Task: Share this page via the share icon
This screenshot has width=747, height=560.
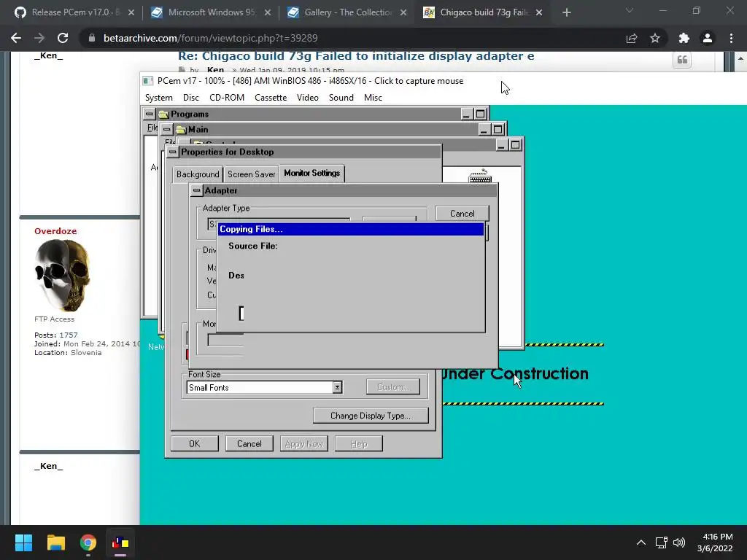Action: pyautogui.click(x=632, y=38)
